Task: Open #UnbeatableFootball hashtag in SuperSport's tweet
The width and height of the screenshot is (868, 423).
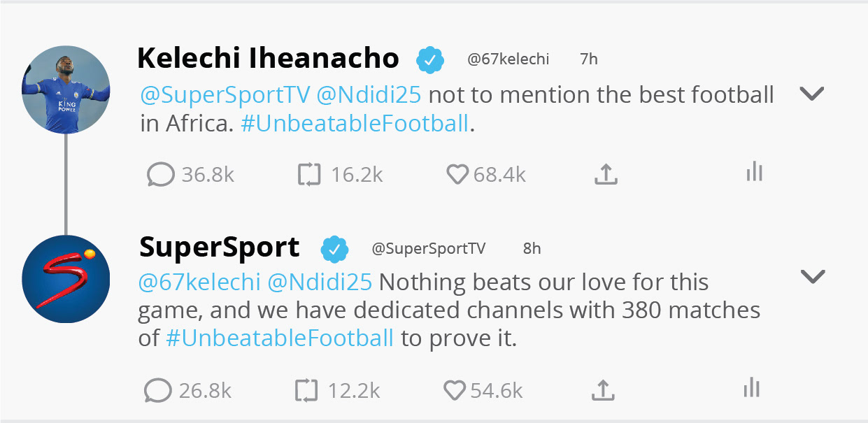Action: point(280,338)
